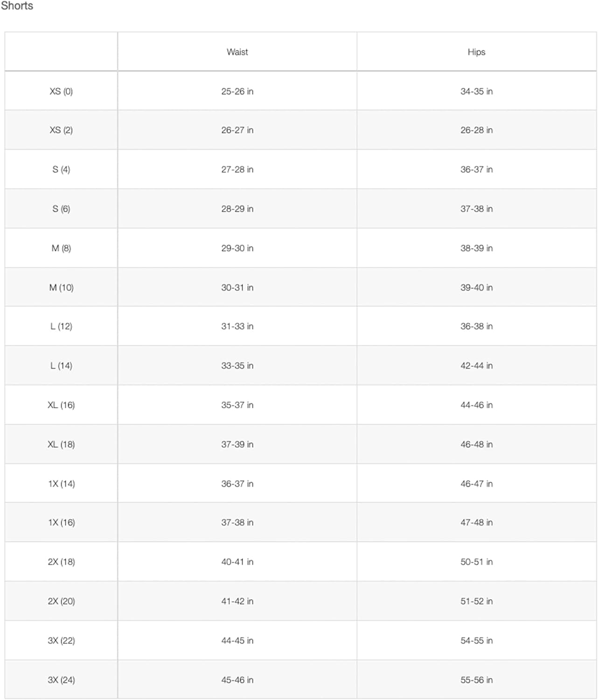The width and height of the screenshot is (598, 700).
Task: Click the 25-26 in waist cell
Action: (x=237, y=91)
